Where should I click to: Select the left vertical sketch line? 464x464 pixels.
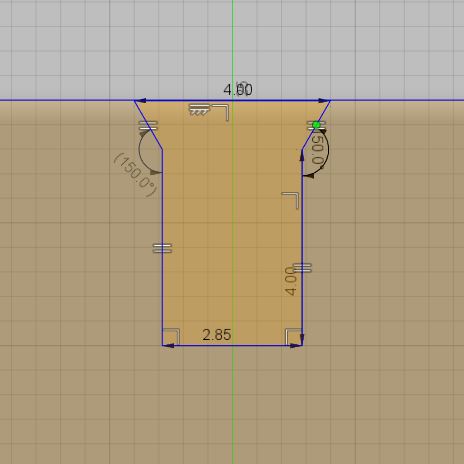click(162, 247)
